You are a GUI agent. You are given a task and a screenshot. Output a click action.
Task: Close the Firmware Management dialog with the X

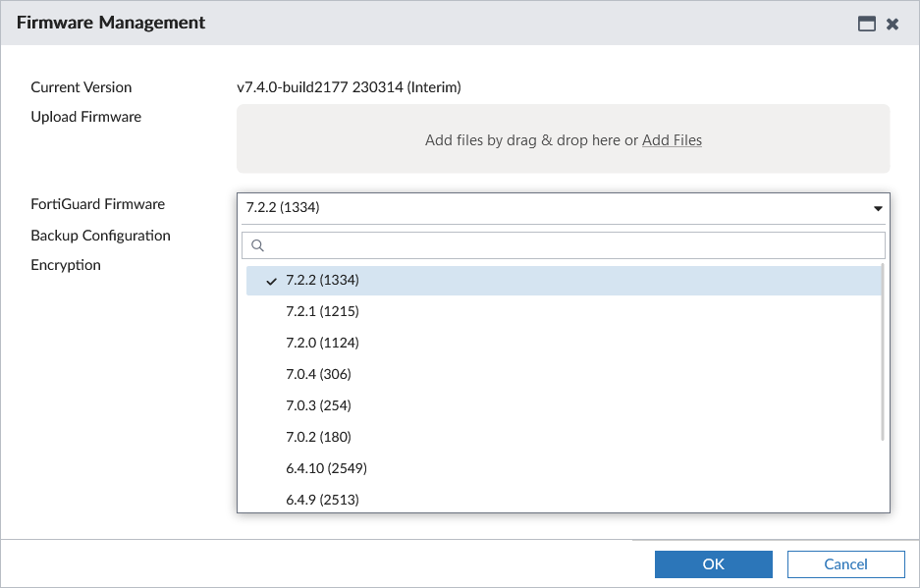tap(893, 23)
